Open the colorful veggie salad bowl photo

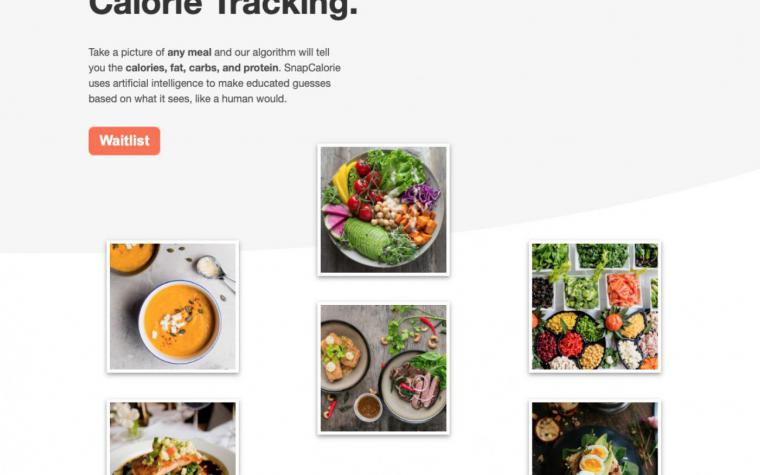pos(383,210)
